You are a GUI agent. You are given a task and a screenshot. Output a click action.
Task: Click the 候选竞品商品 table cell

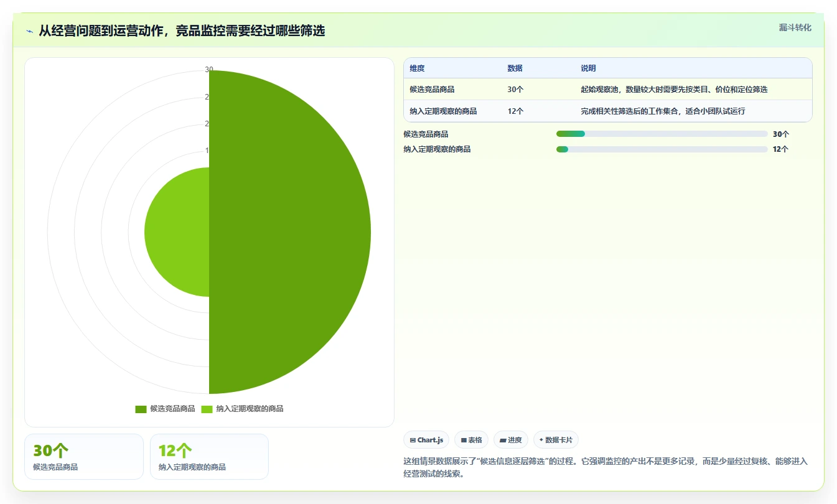pos(432,89)
